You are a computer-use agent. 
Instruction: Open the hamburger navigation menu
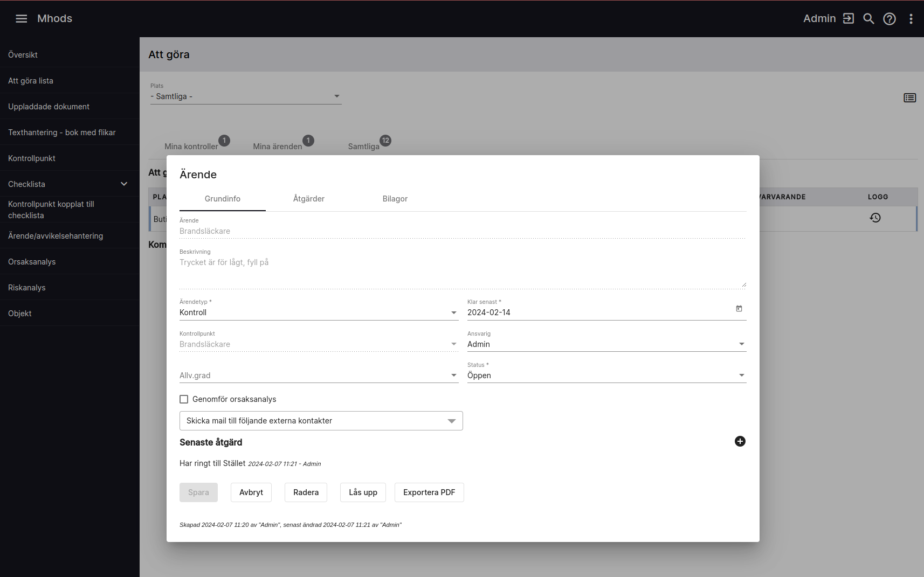pyautogui.click(x=21, y=18)
